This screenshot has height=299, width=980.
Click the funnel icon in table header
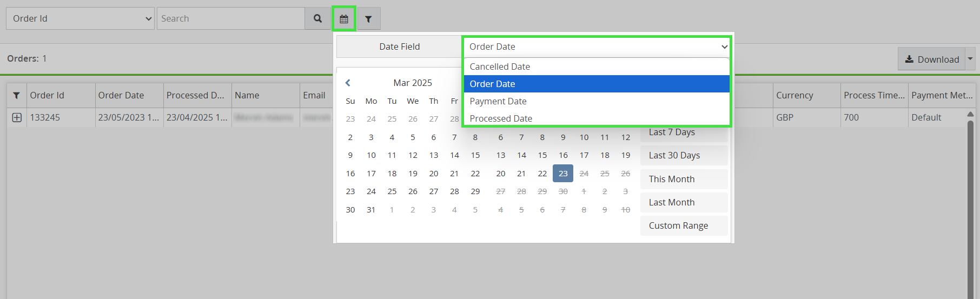coord(17,96)
